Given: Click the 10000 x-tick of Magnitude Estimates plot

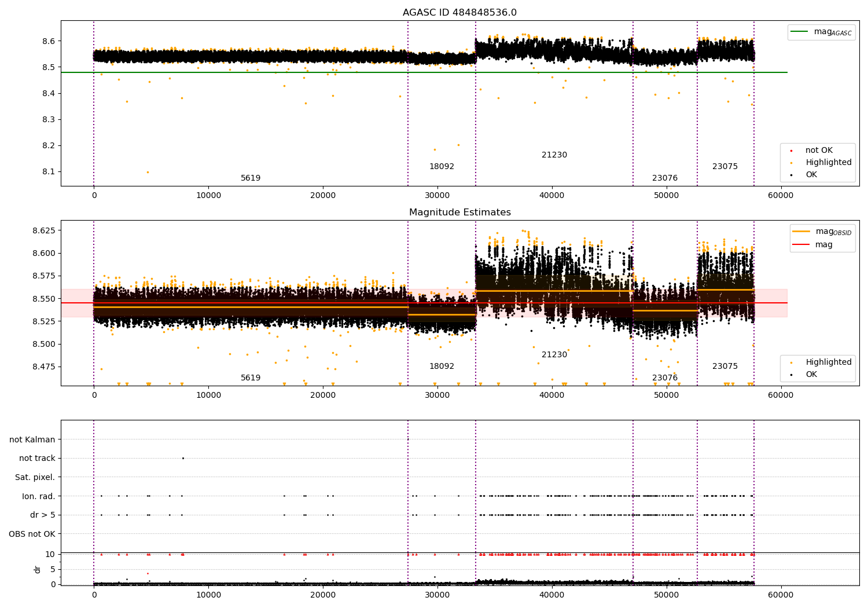Looking at the screenshot, I should coord(208,395).
